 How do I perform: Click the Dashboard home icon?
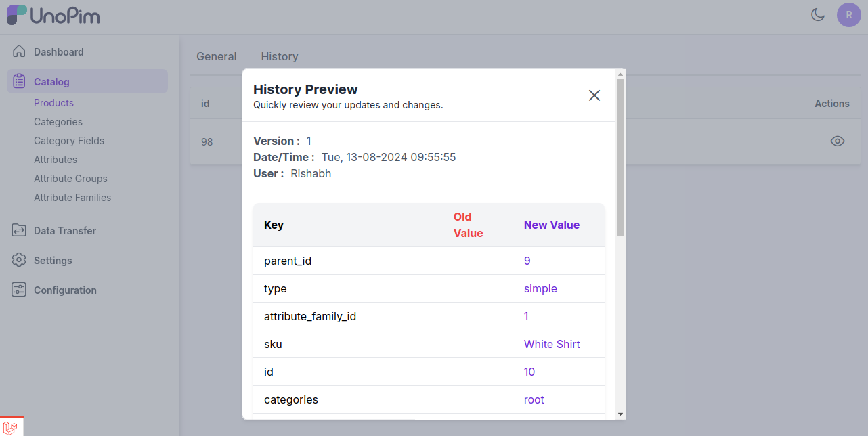[19, 51]
